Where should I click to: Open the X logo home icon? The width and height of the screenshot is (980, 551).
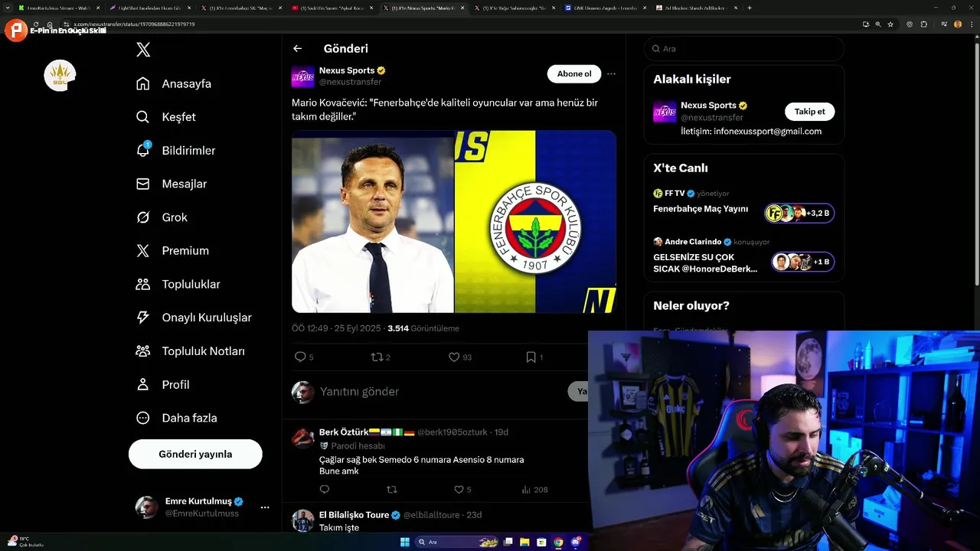click(143, 51)
